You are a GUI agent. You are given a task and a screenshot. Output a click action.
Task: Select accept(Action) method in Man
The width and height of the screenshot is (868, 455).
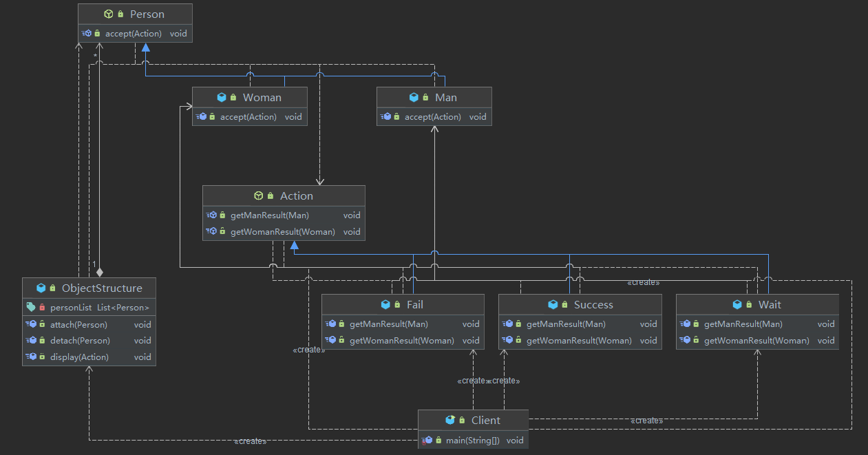coord(434,117)
